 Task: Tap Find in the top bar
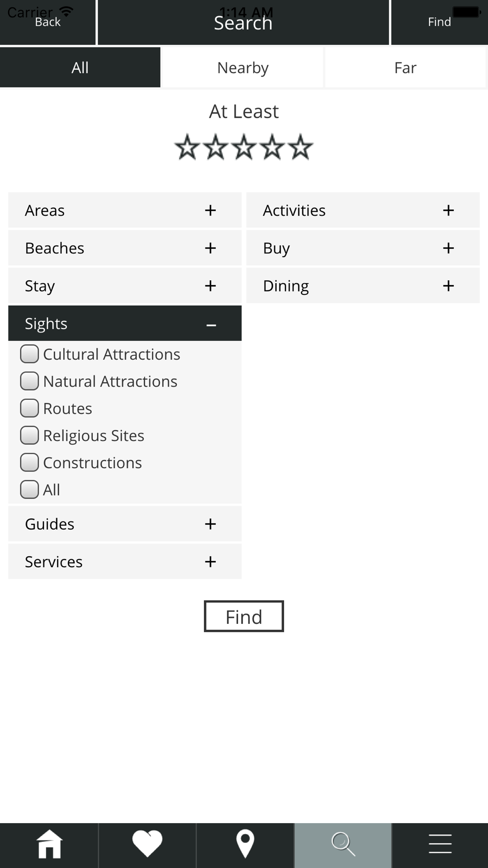point(440,22)
